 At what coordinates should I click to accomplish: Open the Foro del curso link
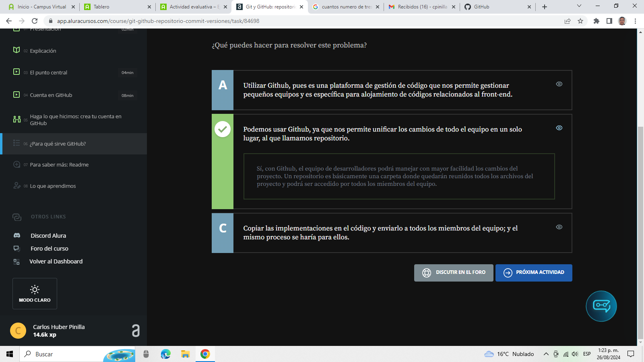tap(50, 249)
